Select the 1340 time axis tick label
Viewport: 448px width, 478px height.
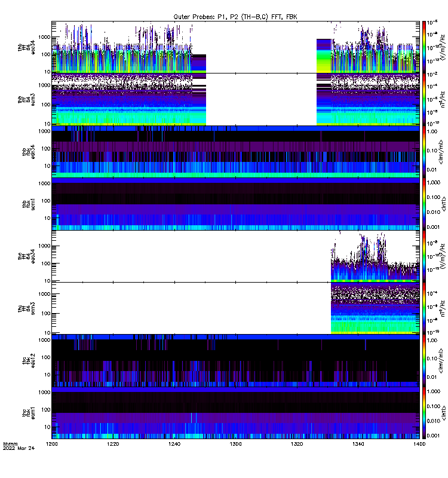click(x=358, y=444)
